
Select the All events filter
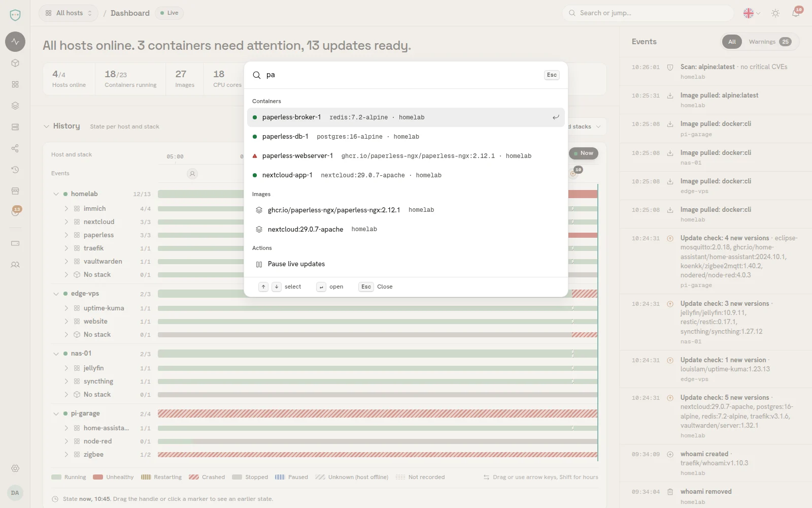732,42
